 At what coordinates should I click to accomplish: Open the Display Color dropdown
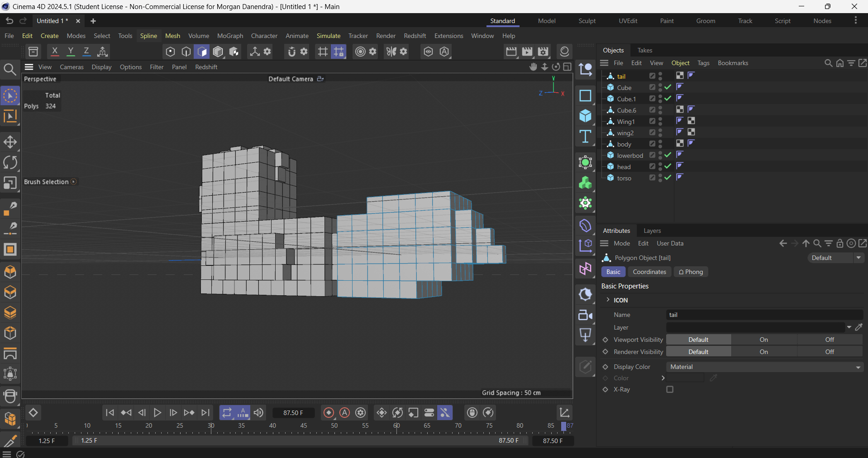(764, 367)
